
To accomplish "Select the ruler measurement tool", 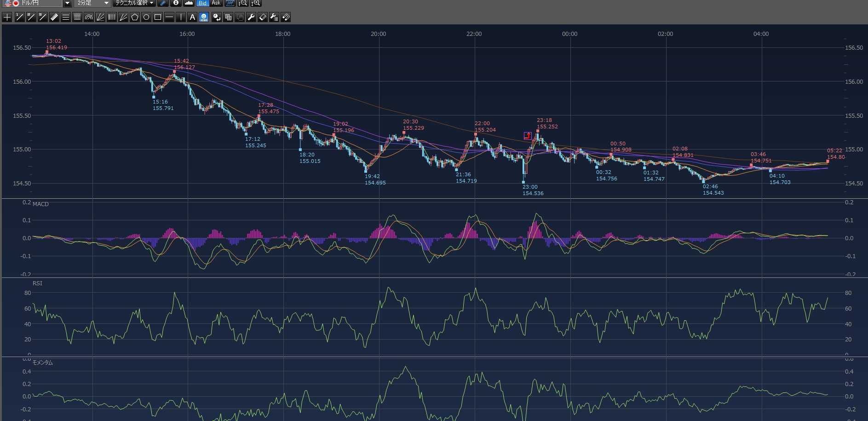I will tap(54, 17).
